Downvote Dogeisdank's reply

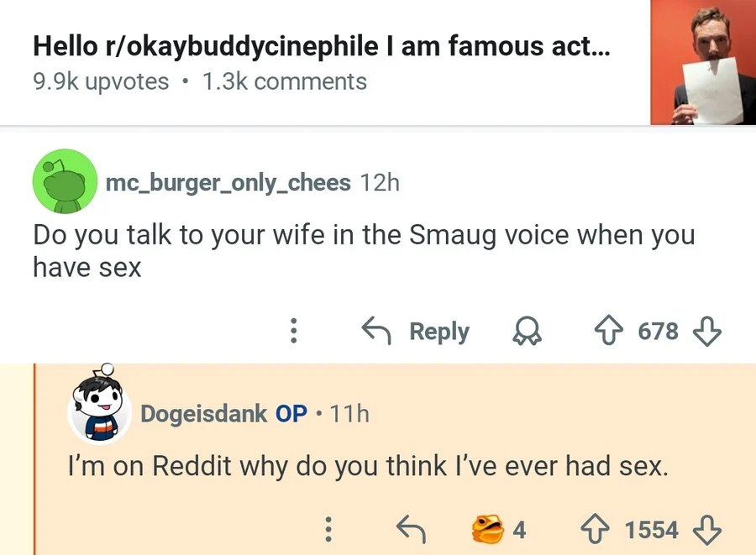coord(707,530)
